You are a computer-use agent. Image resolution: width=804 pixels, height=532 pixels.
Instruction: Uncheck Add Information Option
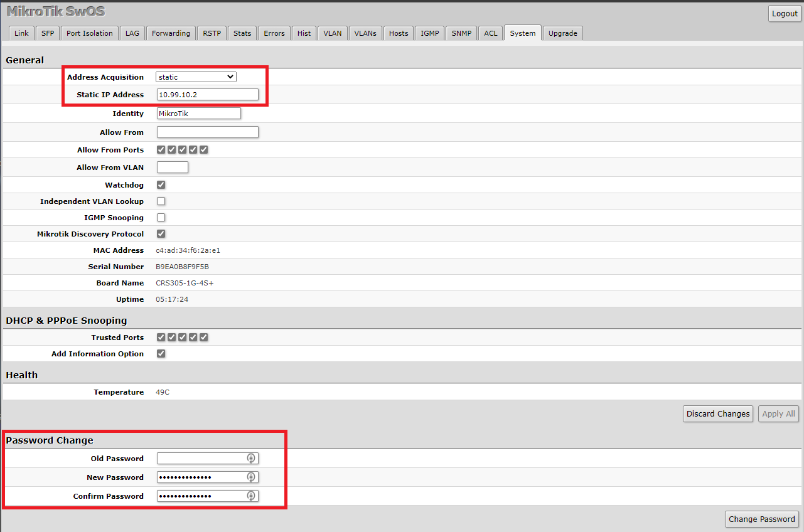click(161, 354)
